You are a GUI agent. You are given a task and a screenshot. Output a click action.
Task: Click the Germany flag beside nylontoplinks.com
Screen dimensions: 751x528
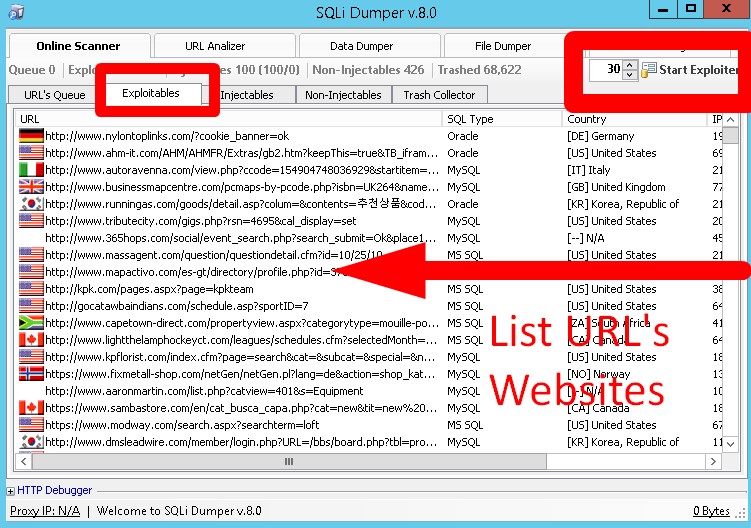coord(31,136)
